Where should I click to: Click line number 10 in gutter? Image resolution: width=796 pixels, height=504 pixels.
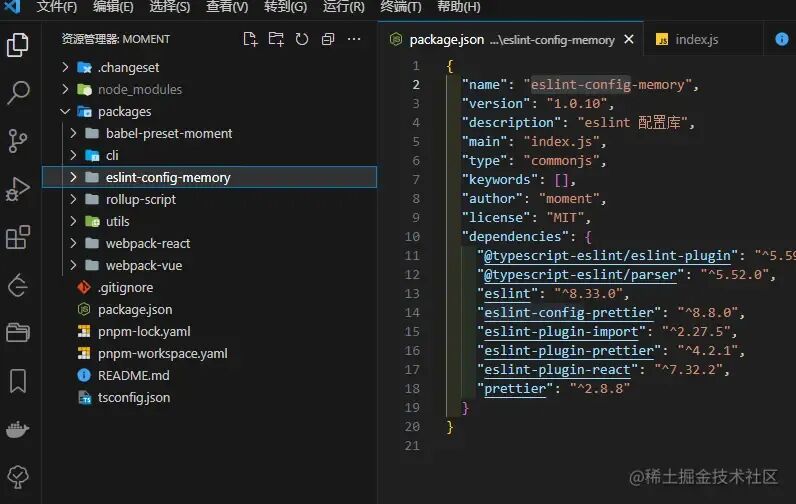412,237
